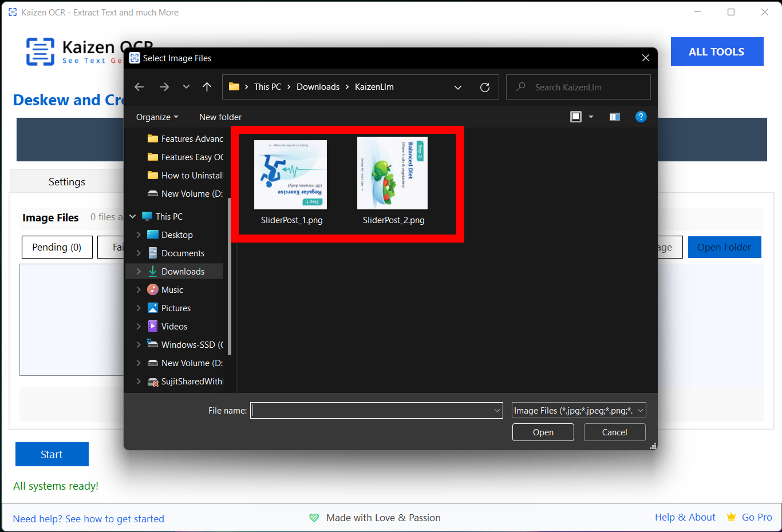Click the File name input field
782x532 pixels.
[371, 411]
